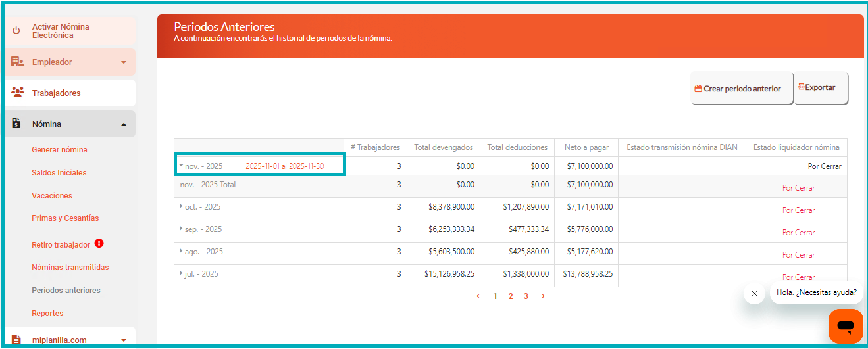This screenshot has height=349, width=868.
Task: Open the orange chat bubble widget
Action: point(845,326)
